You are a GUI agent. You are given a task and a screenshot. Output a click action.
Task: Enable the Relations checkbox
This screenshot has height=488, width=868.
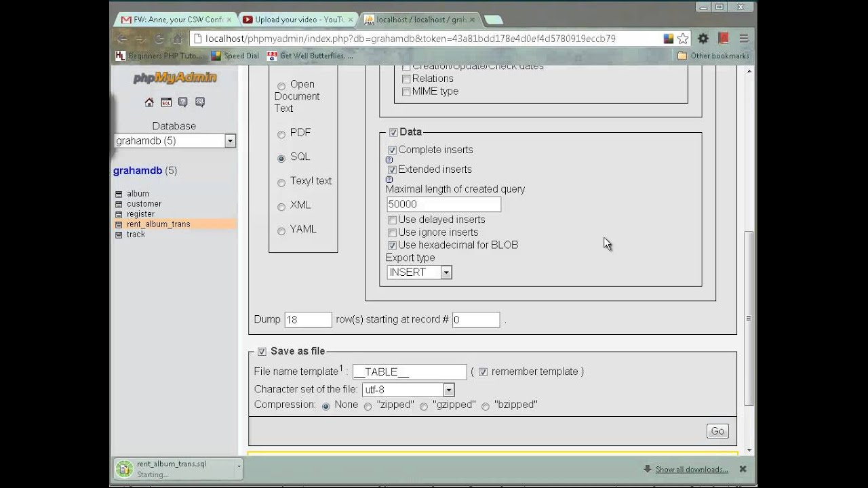point(406,79)
